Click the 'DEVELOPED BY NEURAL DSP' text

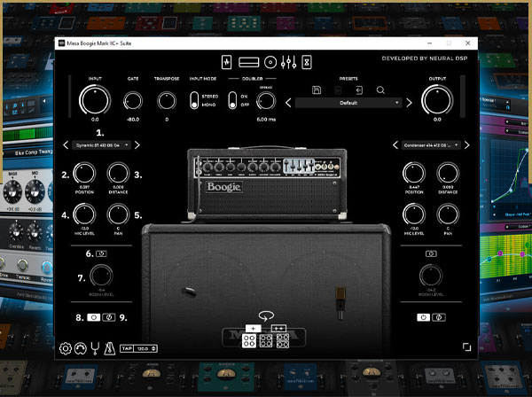coord(425,58)
